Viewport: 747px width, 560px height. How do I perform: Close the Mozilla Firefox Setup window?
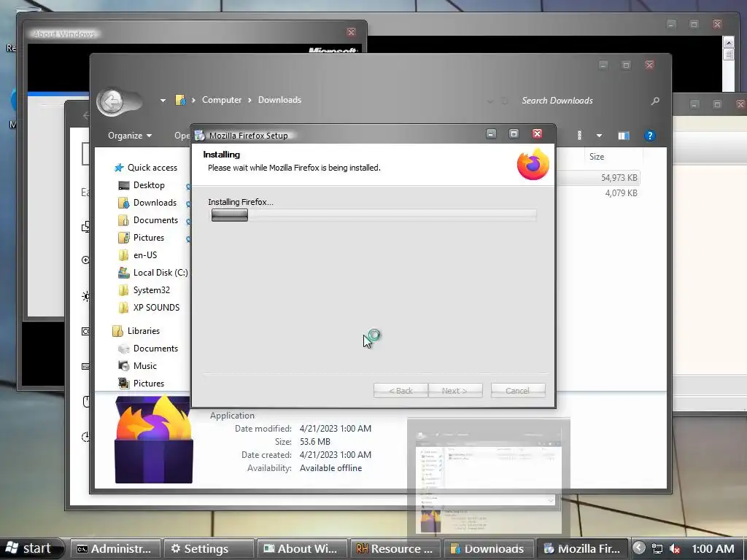[538, 134]
